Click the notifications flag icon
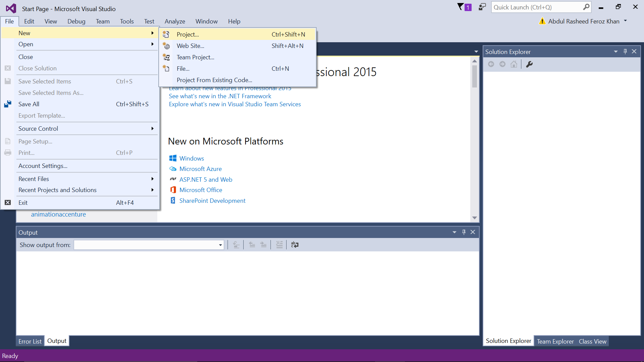644x362 pixels. tap(464, 7)
